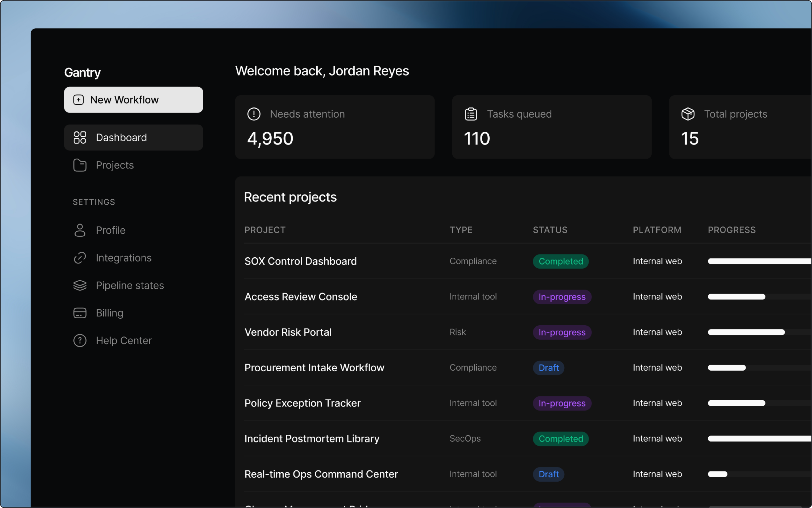Image resolution: width=812 pixels, height=508 pixels.
Task: Click In-progress badge for Access Review Console
Action: [562, 297]
